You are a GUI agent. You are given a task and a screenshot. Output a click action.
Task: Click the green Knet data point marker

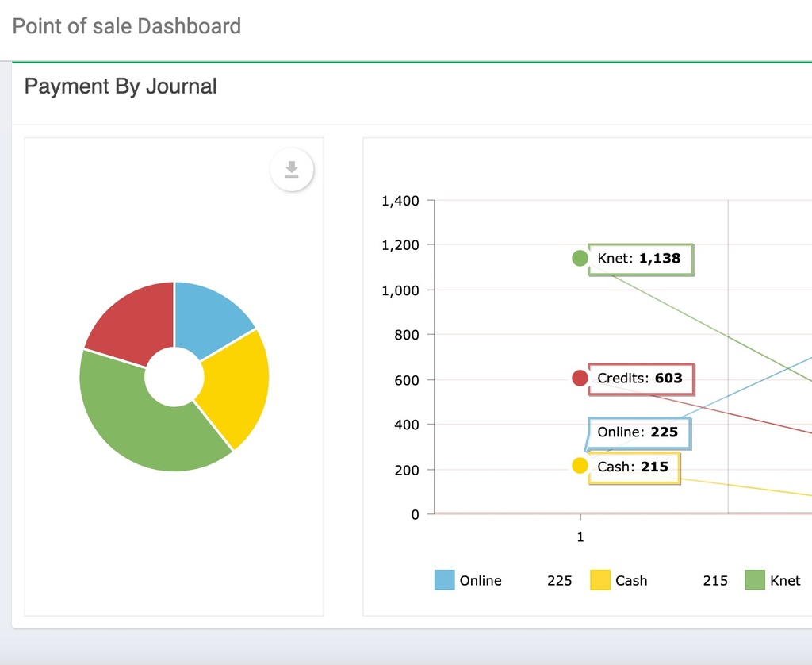coord(580,258)
